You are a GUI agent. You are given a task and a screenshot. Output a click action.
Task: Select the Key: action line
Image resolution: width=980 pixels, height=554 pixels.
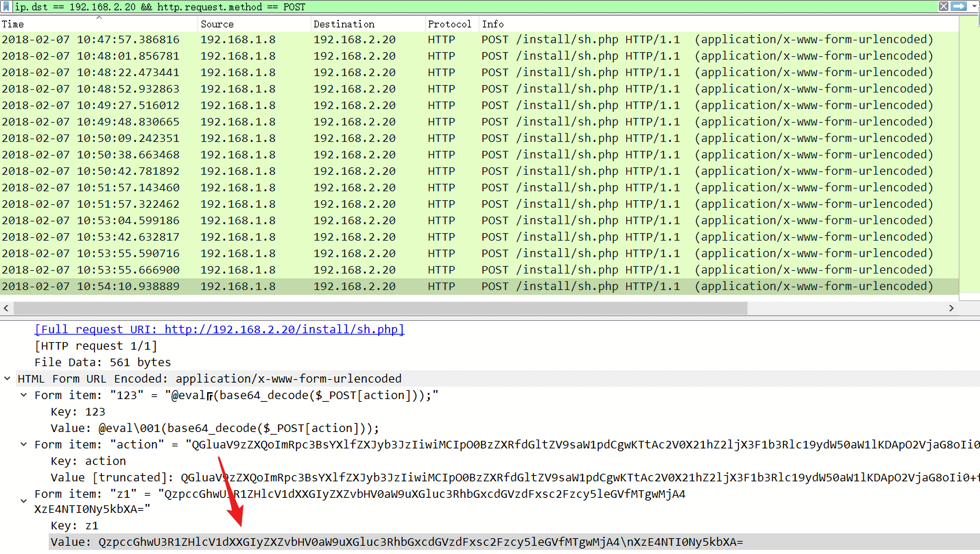coord(88,461)
